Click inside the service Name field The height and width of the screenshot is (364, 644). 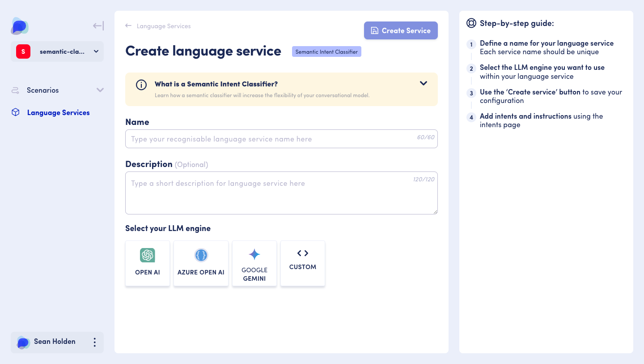(x=268, y=139)
